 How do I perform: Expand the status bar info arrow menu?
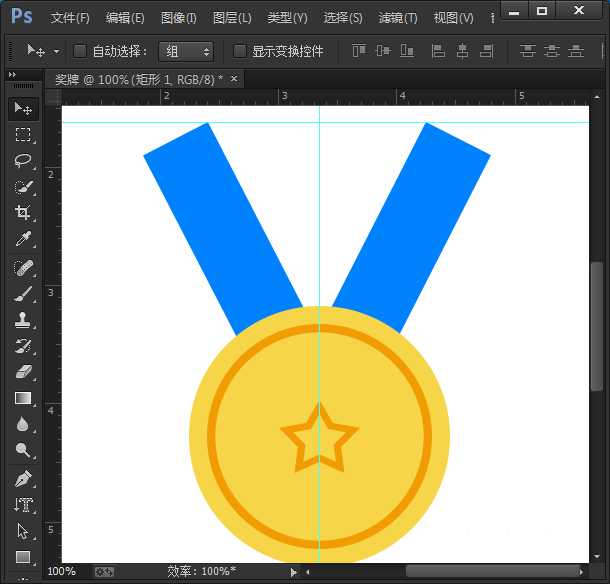(293, 572)
